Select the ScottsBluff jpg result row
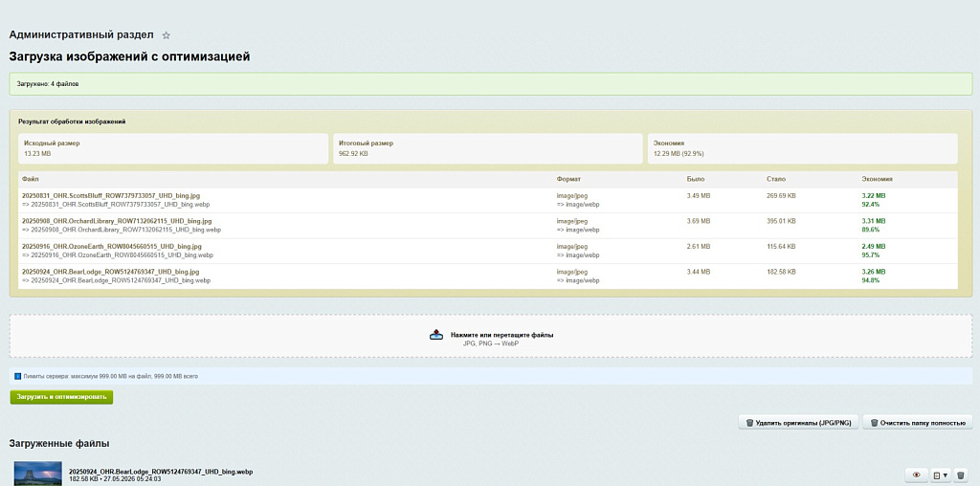The height and width of the screenshot is (486, 980). pyautogui.click(x=487, y=200)
